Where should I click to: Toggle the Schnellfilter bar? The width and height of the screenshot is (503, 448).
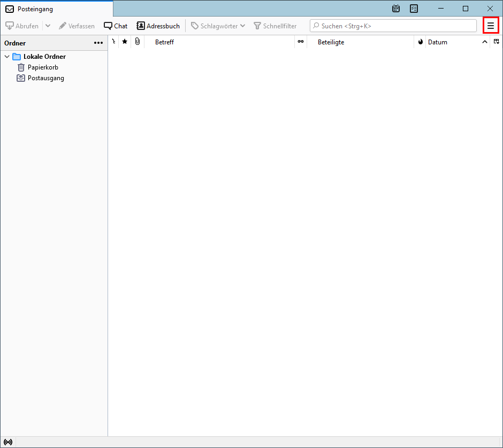pyautogui.click(x=275, y=26)
